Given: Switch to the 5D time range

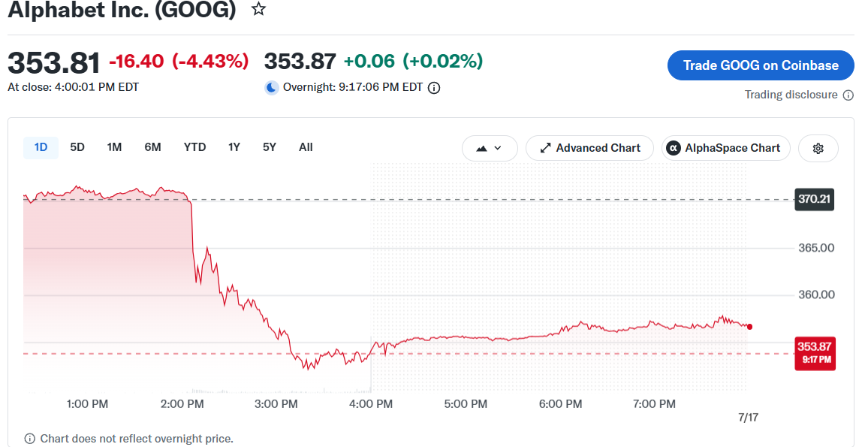Looking at the screenshot, I should tap(77, 147).
